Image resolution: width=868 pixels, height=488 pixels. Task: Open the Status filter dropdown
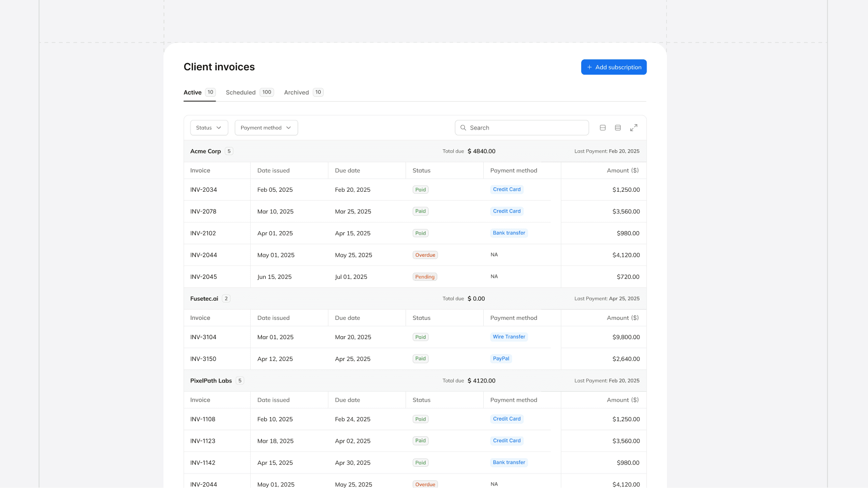[x=209, y=128]
